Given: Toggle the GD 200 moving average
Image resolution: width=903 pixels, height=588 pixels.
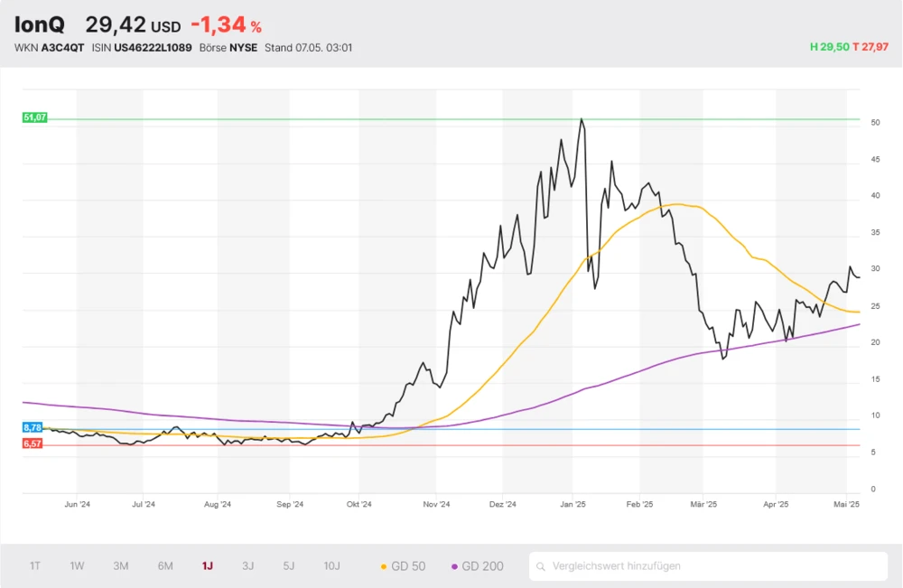Looking at the screenshot, I should [477, 566].
